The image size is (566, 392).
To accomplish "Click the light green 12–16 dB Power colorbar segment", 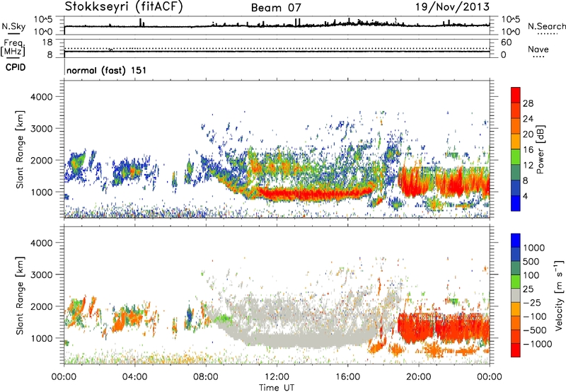I will point(516,157).
